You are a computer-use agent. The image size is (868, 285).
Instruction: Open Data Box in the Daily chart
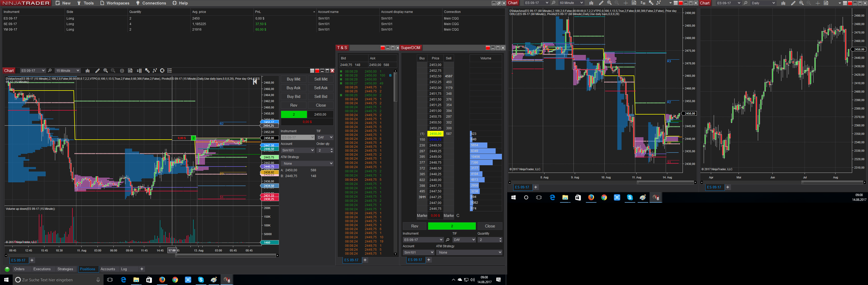[x=826, y=3]
